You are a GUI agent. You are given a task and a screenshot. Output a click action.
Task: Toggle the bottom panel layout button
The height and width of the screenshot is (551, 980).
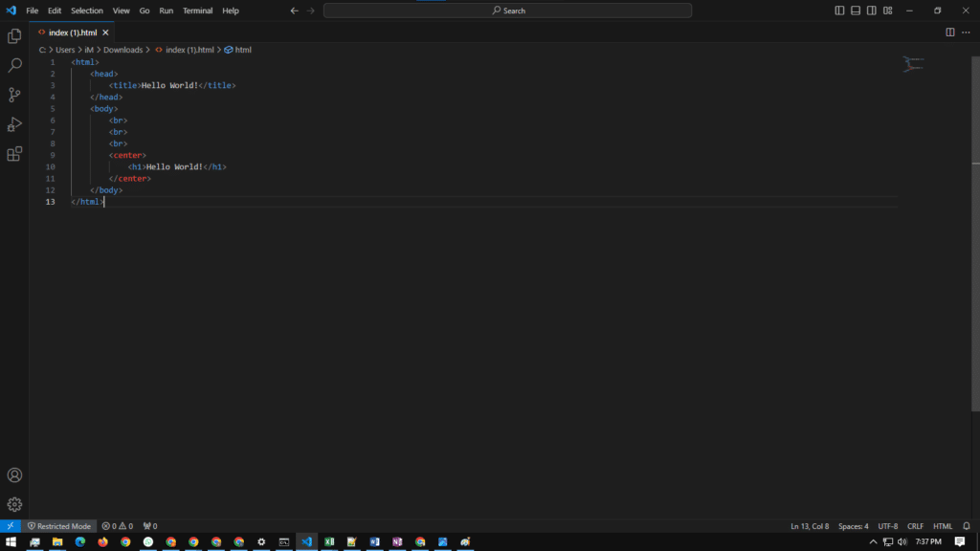tap(856, 11)
